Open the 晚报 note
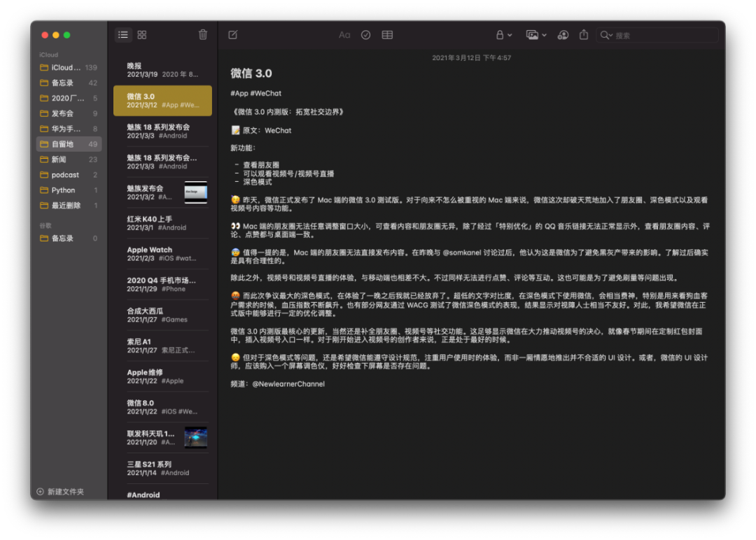 (x=162, y=70)
